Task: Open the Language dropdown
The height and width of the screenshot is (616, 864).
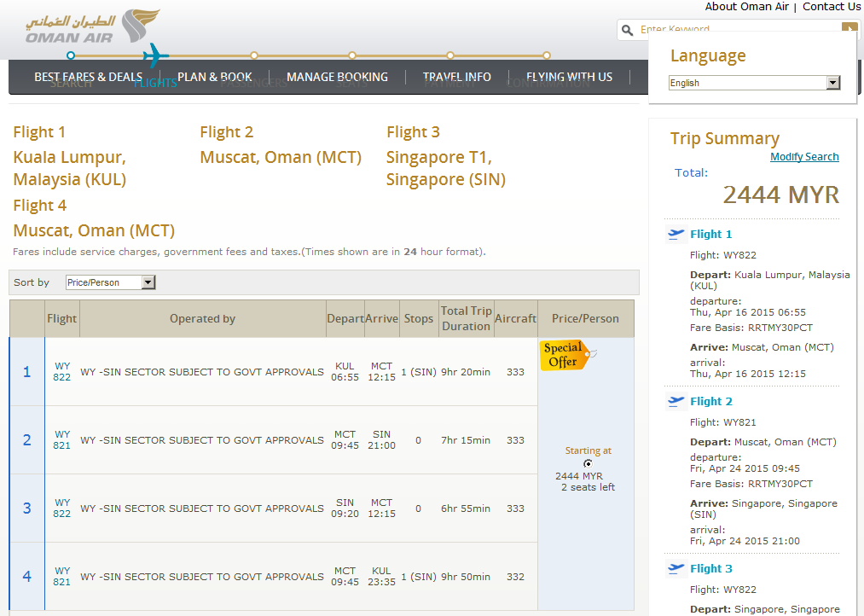Action: (x=754, y=83)
